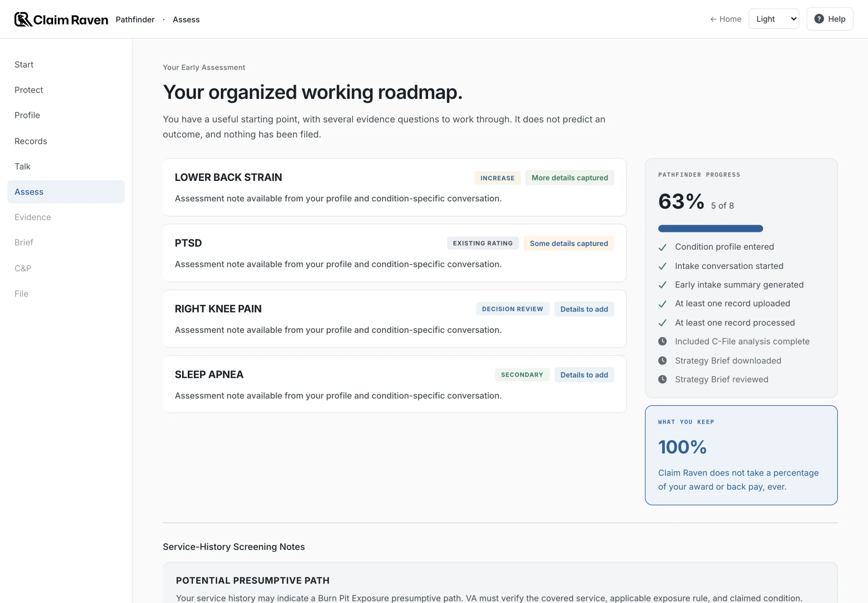
Task: Click clock icon beside Included C-File analysis
Action: click(x=663, y=341)
